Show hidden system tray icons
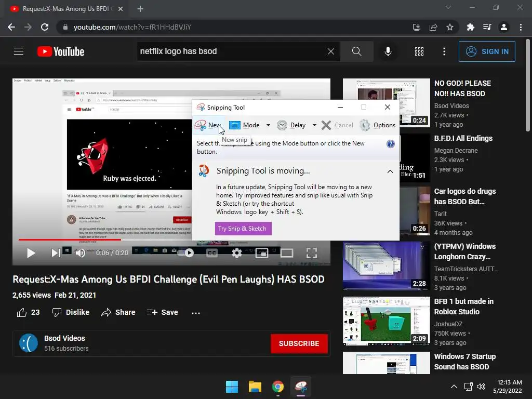The height and width of the screenshot is (399, 532). [x=454, y=387]
